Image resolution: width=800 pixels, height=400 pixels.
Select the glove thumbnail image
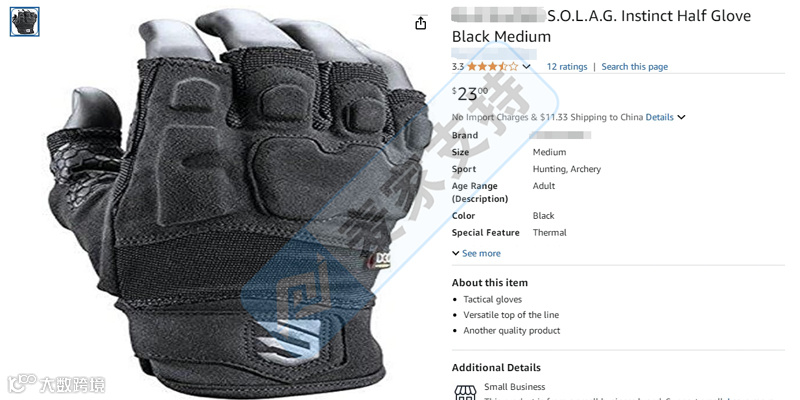click(24, 22)
